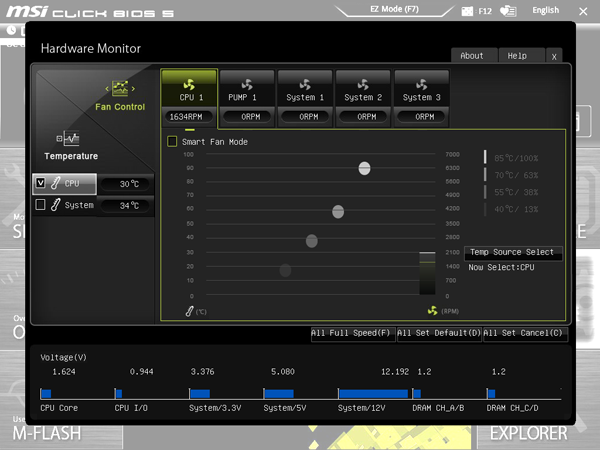Click the RPM level bar gauge
This screenshot has height=450, width=600.
(x=427, y=273)
